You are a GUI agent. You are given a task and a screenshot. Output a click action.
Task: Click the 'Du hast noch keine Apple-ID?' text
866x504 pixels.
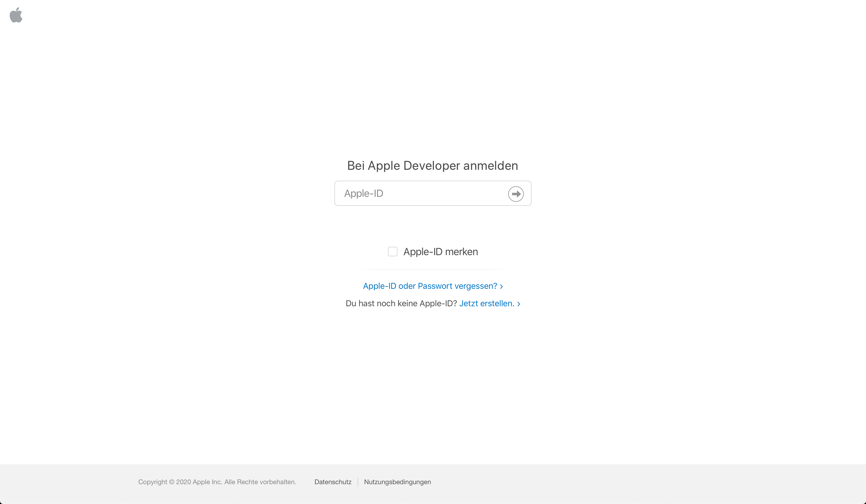point(401,303)
